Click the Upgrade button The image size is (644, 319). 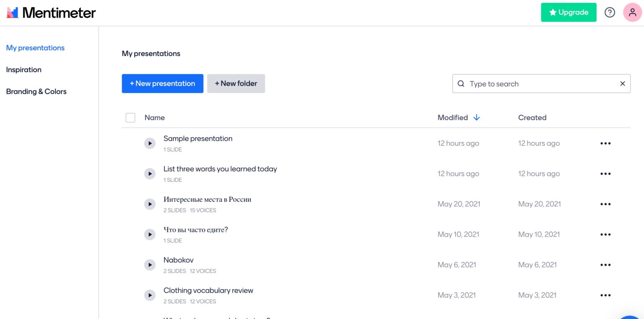click(569, 12)
